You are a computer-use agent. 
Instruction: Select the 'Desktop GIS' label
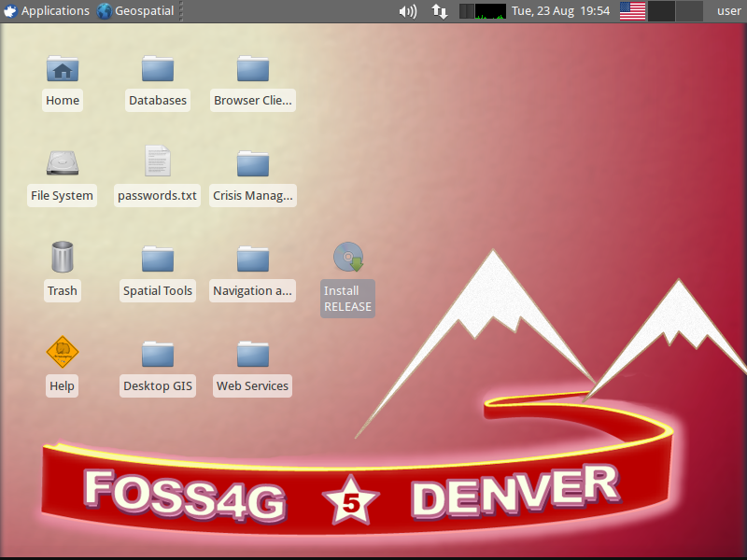158,386
